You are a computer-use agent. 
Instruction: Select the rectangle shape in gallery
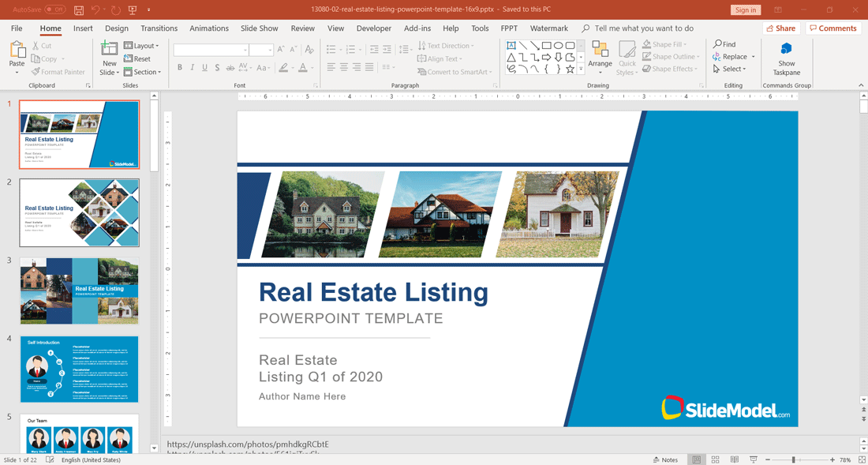pos(546,45)
